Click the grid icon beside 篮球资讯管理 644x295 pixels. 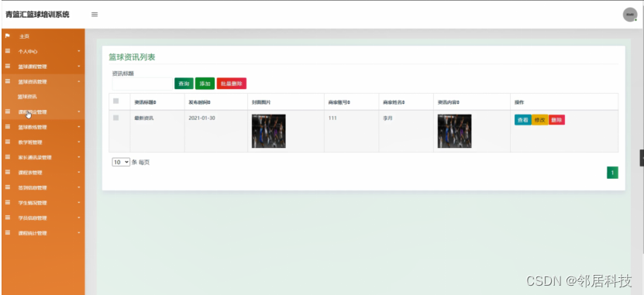(x=7, y=81)
